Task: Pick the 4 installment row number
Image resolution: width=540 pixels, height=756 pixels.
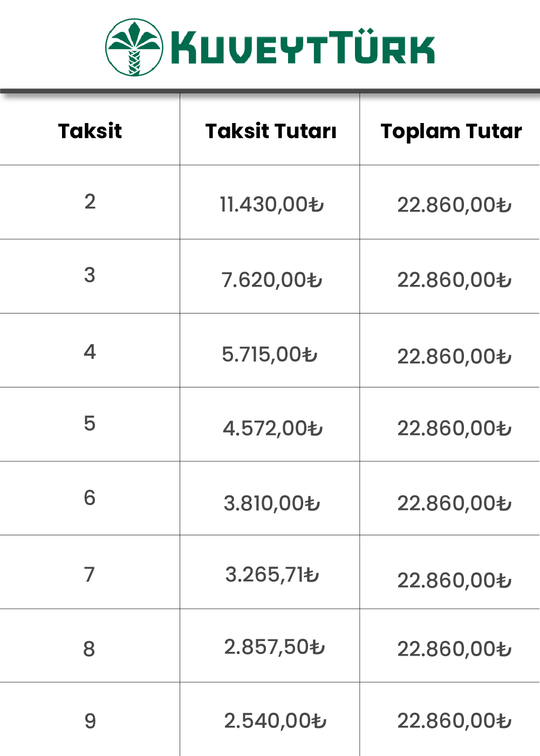Action: coord(90,352)
